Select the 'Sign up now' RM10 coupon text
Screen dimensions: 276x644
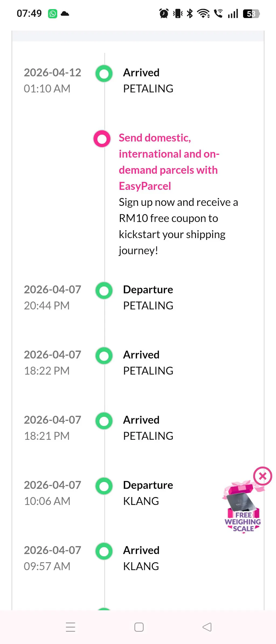178,226
